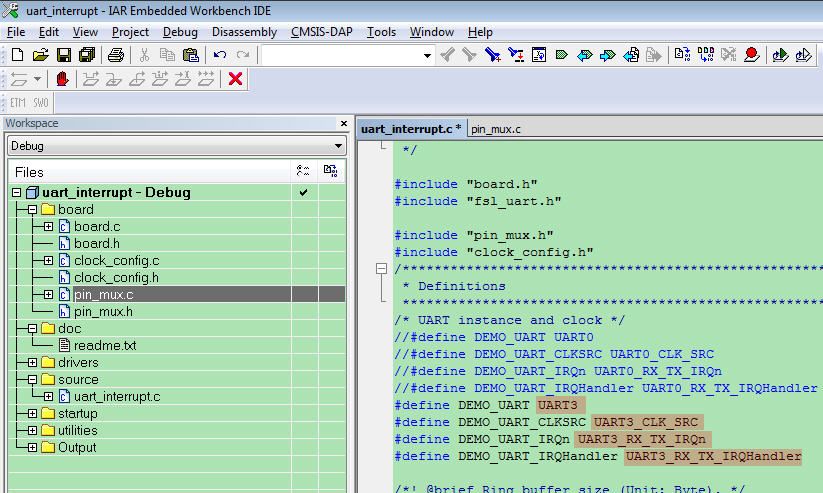This screenshot has width=823, height=493.
Task: Open the Replace icon in toolbar
Action: click(x=515, y=55)
